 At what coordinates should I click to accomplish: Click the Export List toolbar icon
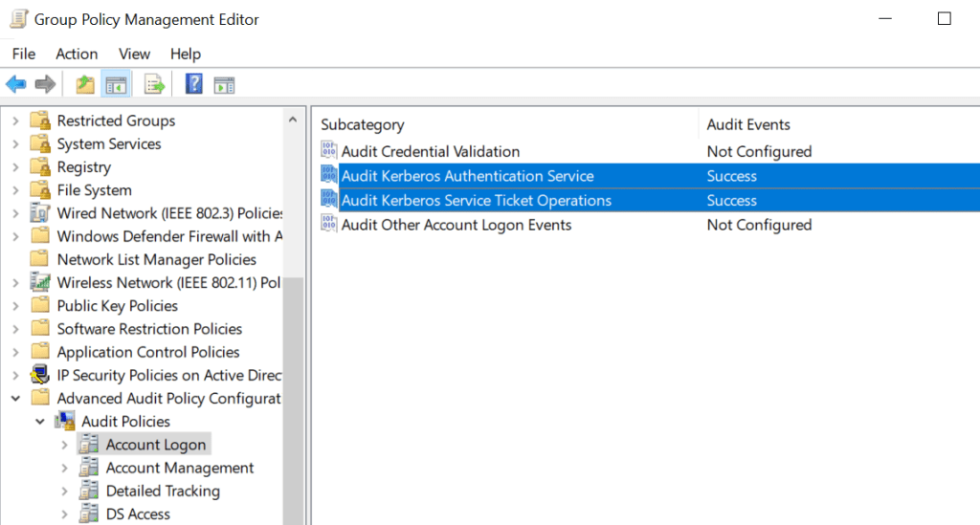click(x=154, y=85)
